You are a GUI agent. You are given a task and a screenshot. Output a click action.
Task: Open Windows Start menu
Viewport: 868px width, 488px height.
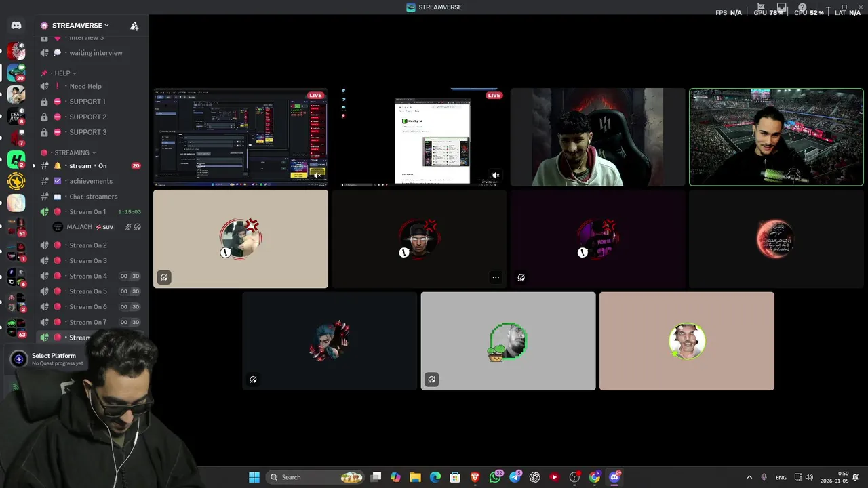coord(254,477)
